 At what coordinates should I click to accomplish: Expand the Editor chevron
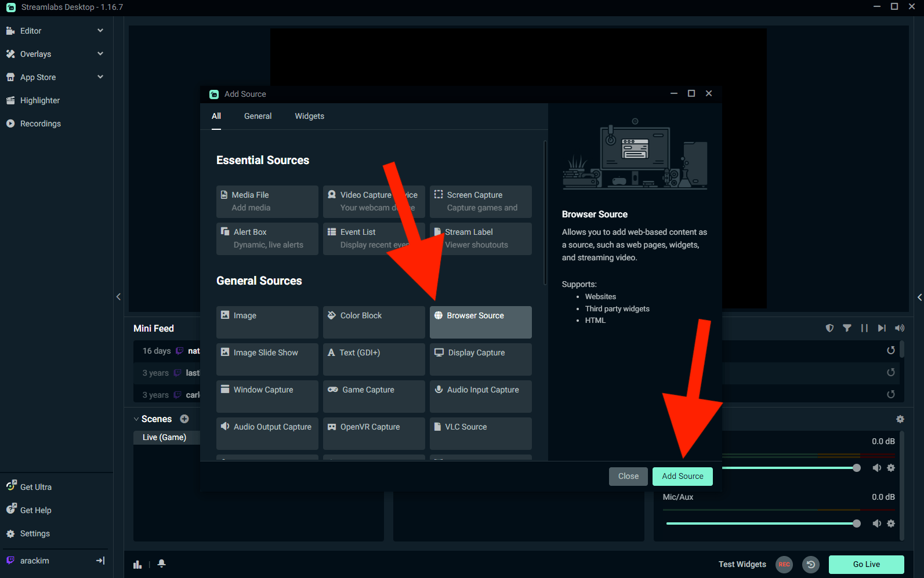coord(100,31)
